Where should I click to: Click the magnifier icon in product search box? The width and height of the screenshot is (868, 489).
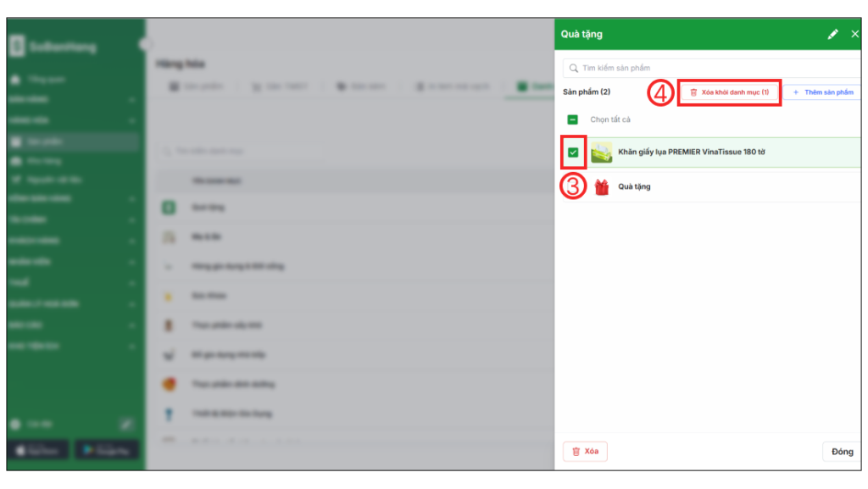click(574, 68)
